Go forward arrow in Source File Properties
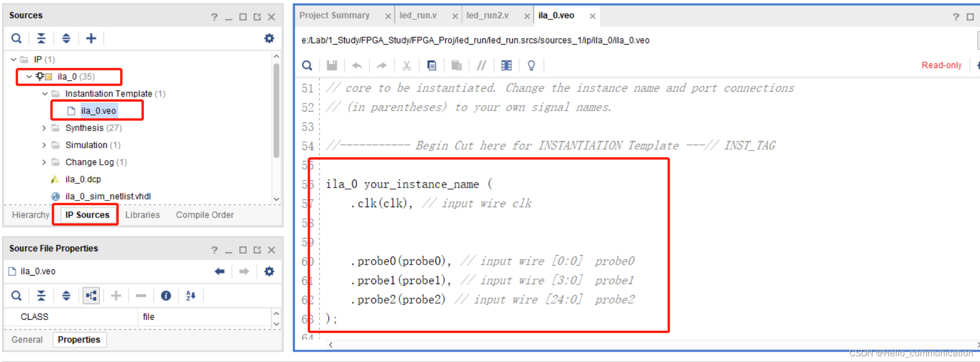980x362 pixels. point(244,271)
